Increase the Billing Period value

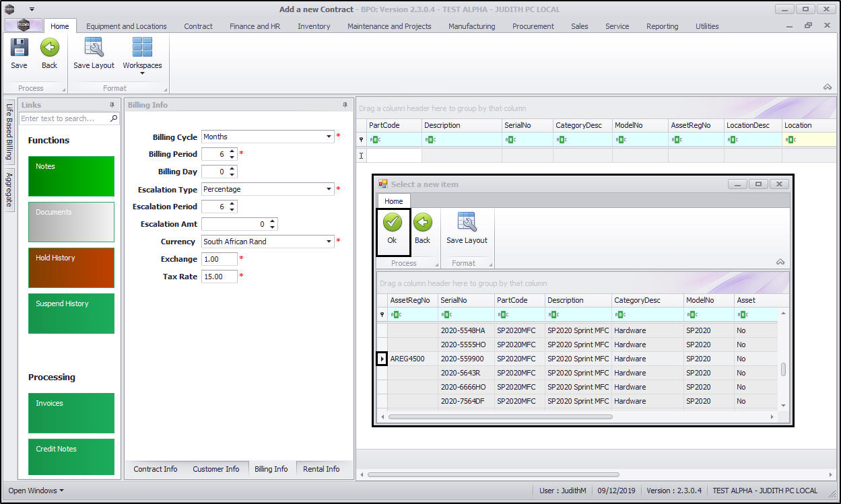[x=232, y=151]
